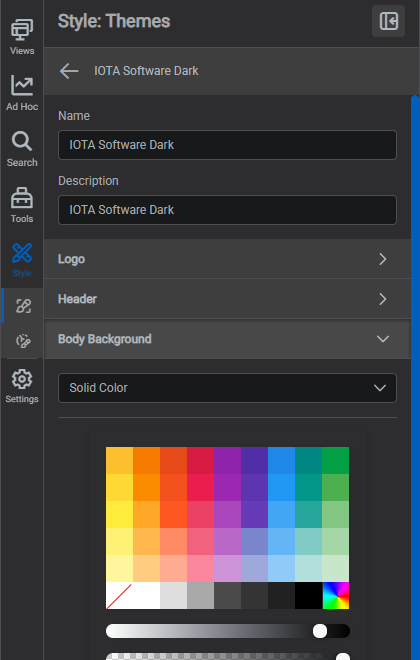
Task: Open the Solid Color dropdown
Action: 227,388
